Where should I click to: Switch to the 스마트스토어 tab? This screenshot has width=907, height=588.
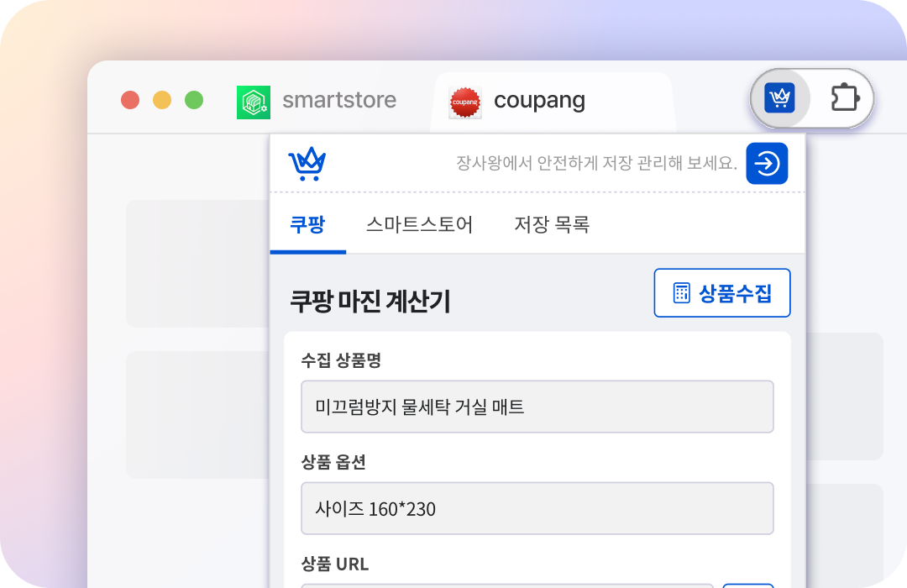(x=419, y=224)
